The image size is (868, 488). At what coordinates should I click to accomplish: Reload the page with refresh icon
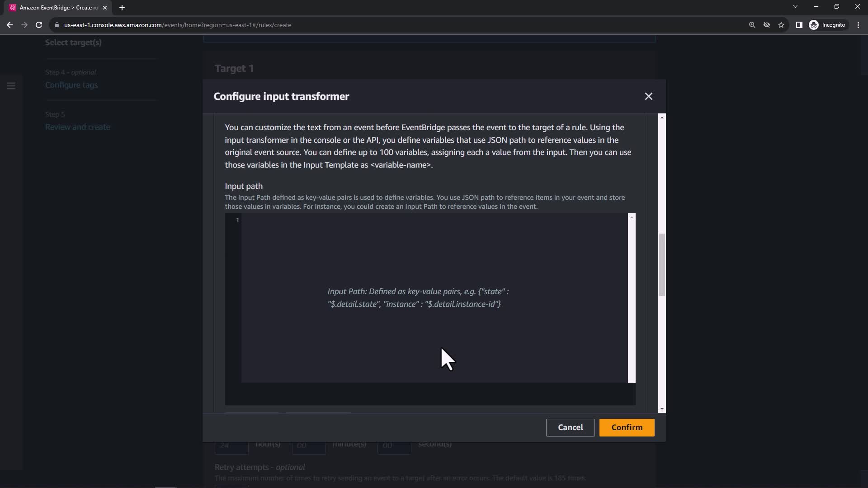pos(39,25)
